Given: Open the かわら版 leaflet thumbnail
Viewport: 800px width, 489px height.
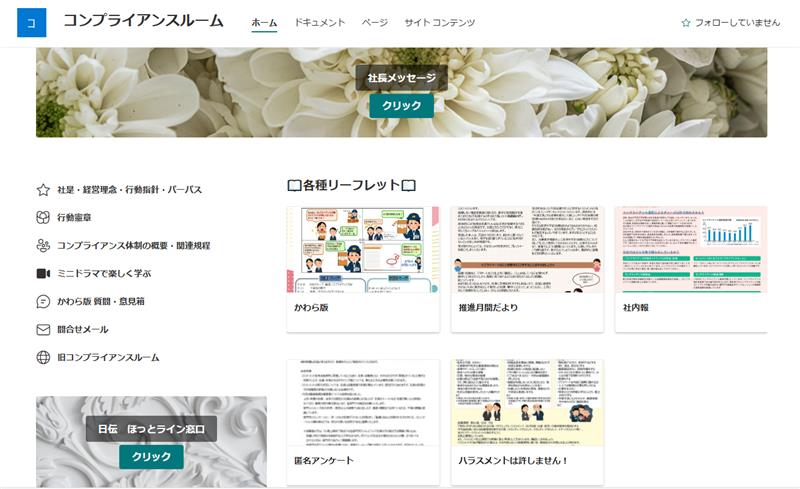Looking at the screenshot, I should coord(363,250).
